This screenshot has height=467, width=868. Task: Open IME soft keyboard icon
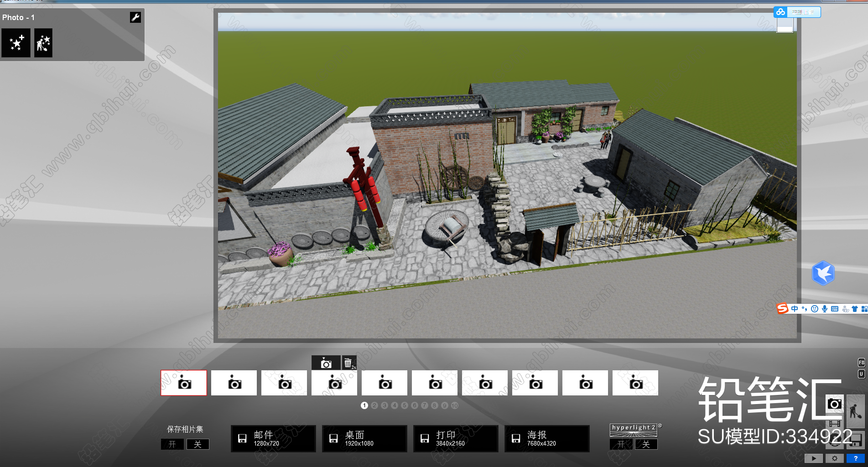tap(835, 309)
